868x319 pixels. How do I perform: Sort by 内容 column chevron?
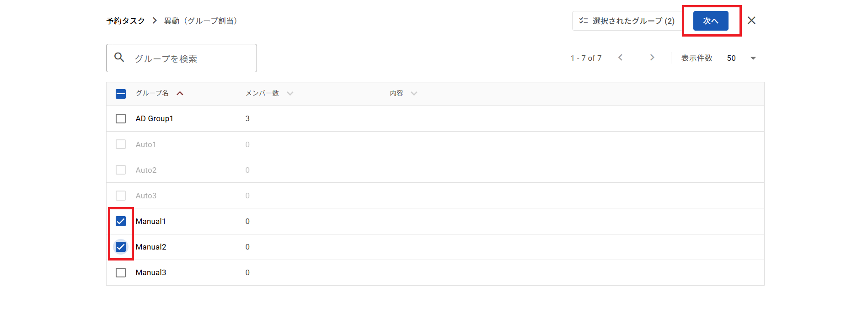pos(414,93)
